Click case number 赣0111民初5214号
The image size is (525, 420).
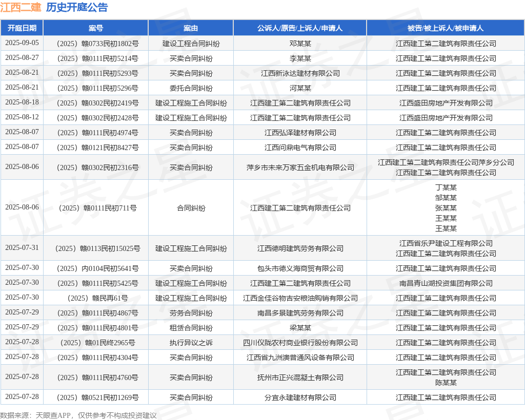pos(98,58)
